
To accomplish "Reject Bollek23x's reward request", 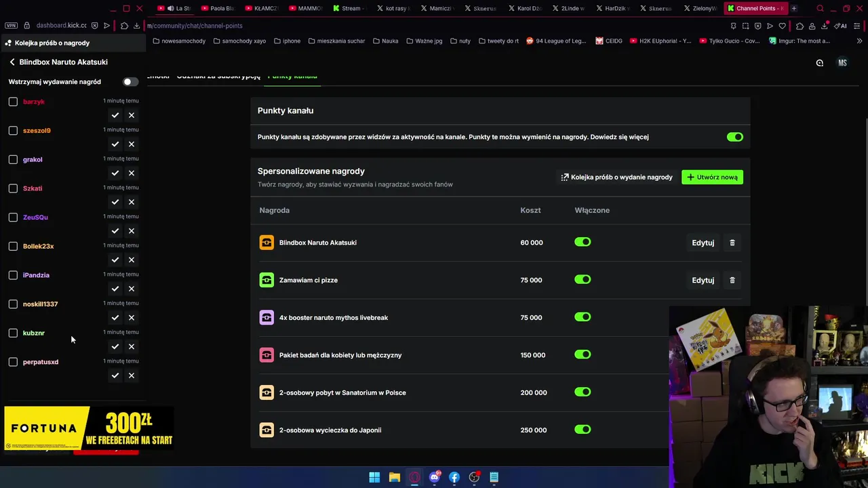I will [x=132, y=260].
